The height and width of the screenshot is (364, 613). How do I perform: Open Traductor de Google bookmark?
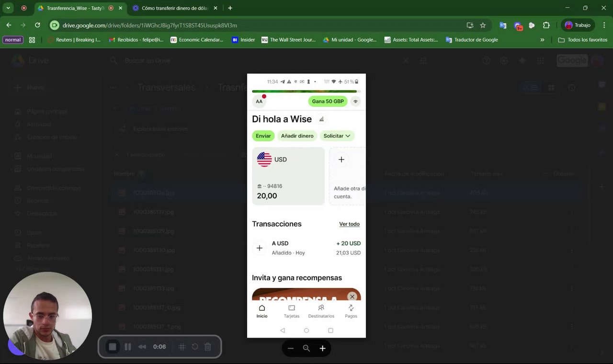[472, 40]
